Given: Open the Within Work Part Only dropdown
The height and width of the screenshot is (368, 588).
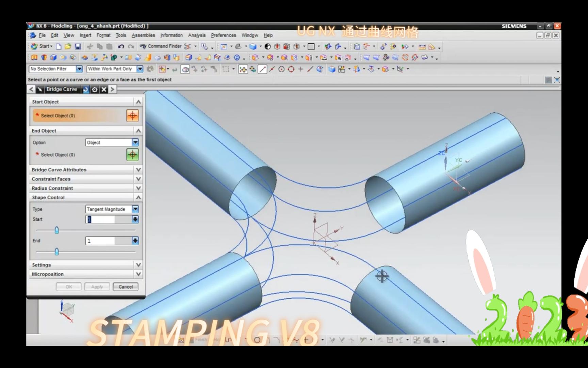Looking at the screenshot, I should 140,69.
